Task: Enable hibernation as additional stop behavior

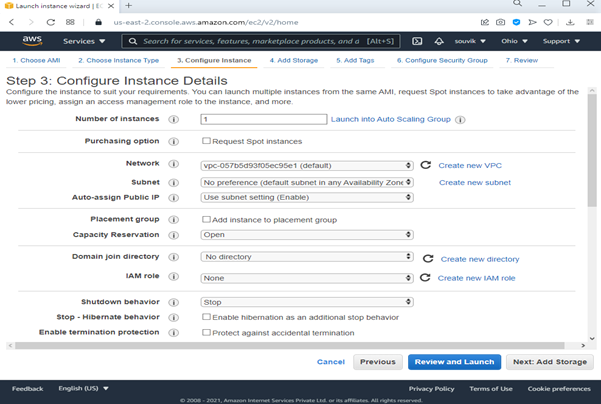Action: click(206, 317)
